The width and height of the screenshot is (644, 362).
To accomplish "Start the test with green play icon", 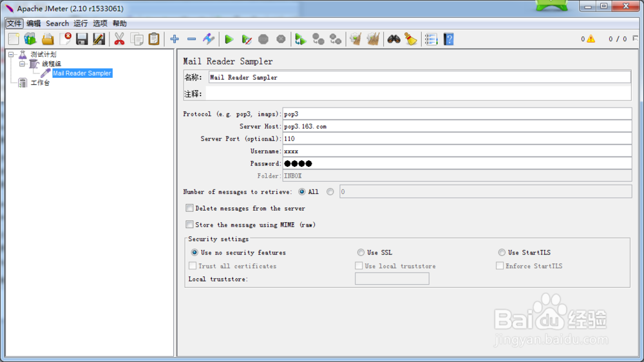I will [x=229, y=39].
